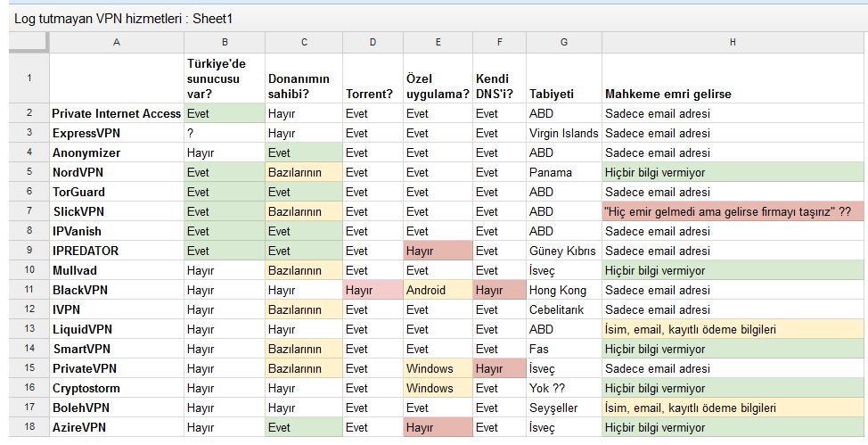Click green 'Evet' server cell in Private Internet Access row
This screenshot has width=868, height=445.
(225, 113)
